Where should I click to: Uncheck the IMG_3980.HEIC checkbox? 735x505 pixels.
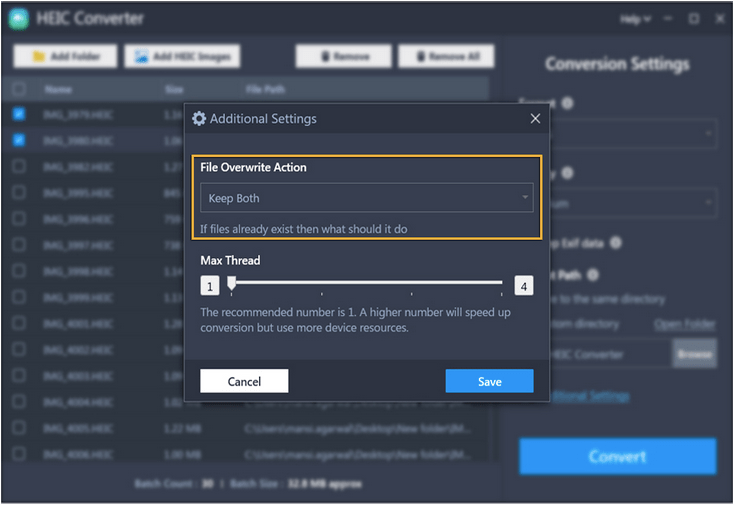pyautogui.click(x=19, y=140)
